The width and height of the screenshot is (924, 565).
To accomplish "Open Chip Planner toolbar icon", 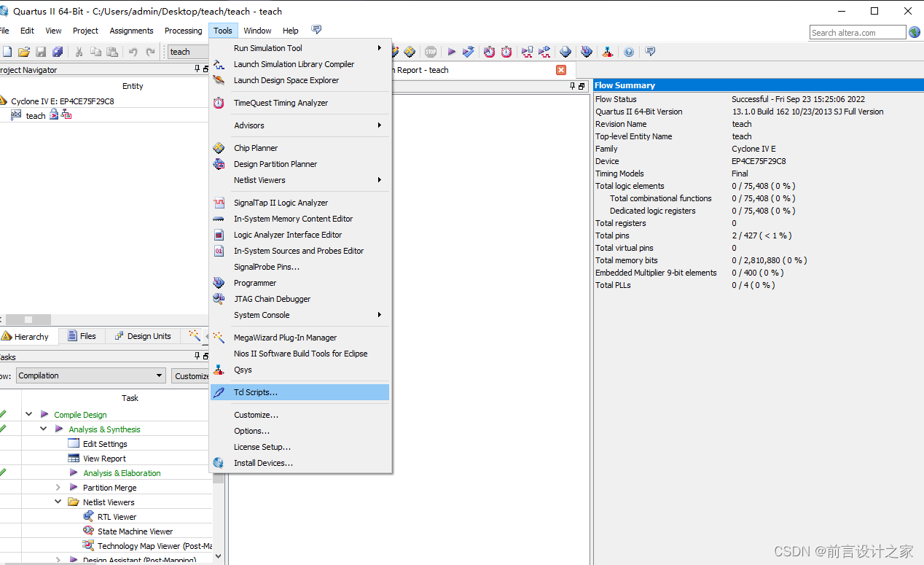I will (410, 52).
